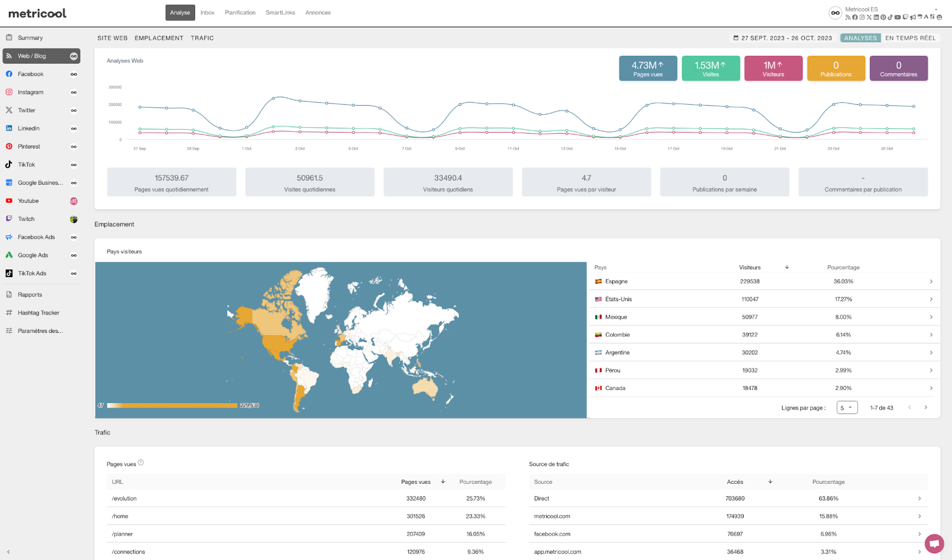Screen dimensions: 952x560
Task: Toggle the Visiteurs metric card
Action: pyautogui.click(x=773, y=68)
